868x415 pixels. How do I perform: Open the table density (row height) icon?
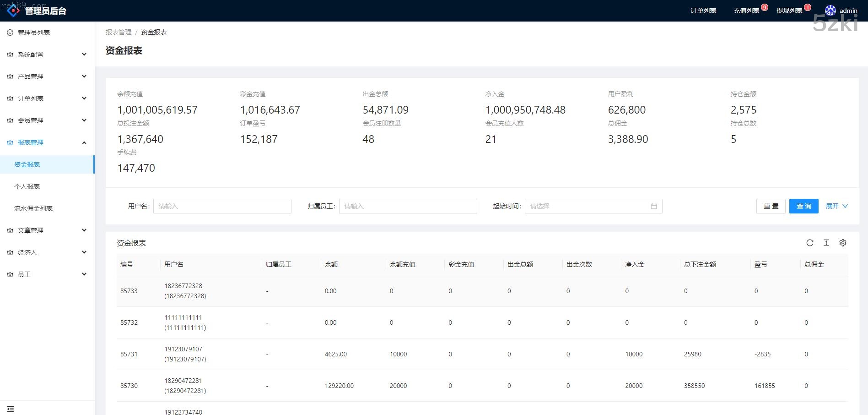pyautogui.click(x=826, y=243)
